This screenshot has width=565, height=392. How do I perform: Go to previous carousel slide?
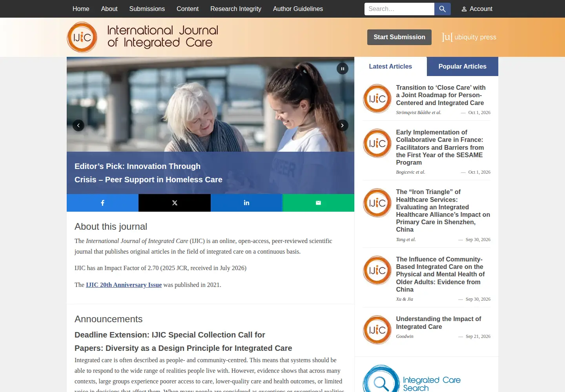(x=78, y=125)
